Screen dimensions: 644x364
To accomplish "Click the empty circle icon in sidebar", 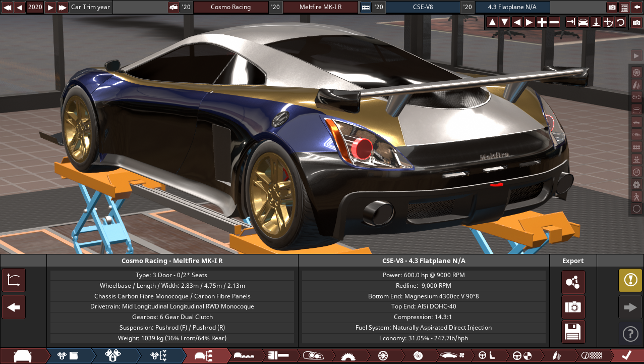I will [x=636, y=209].
